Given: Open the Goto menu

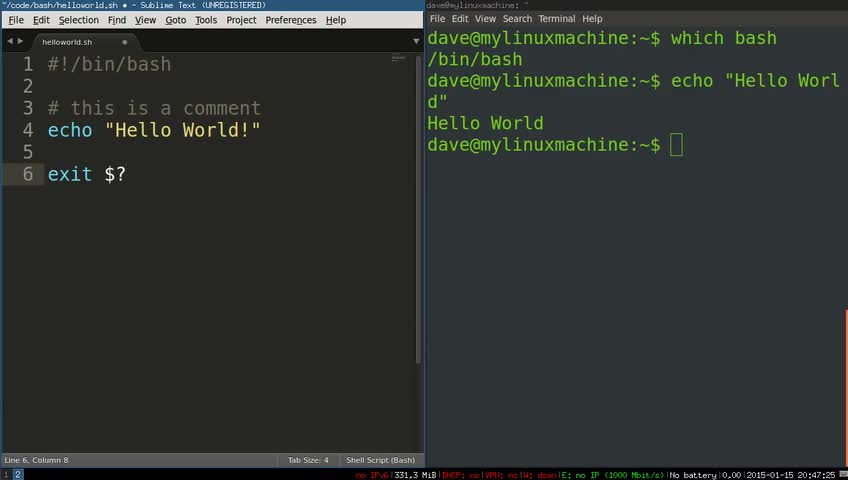Looking at the screenshot, I should tap(176, 20).
